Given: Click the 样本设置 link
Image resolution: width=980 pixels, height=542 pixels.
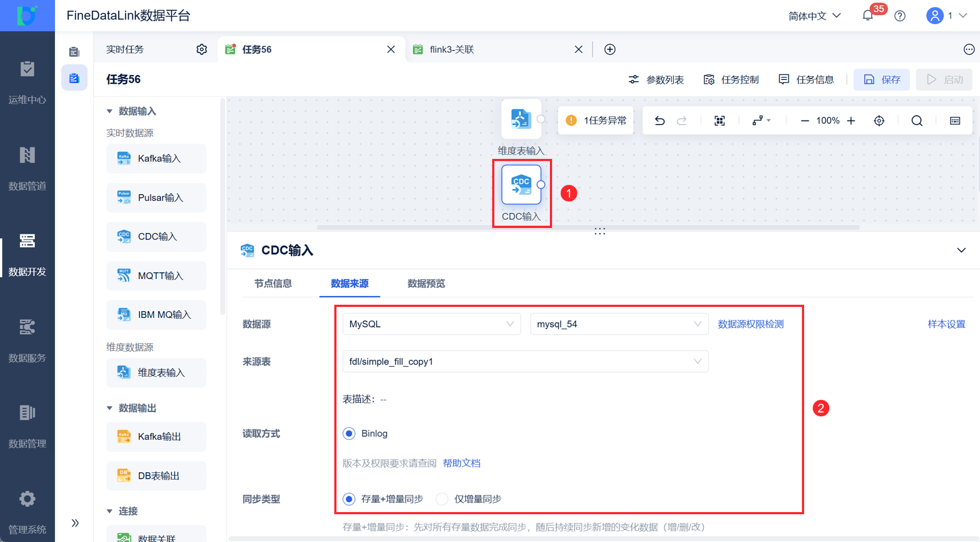Looking at the screenshot, I should point(946,324).
